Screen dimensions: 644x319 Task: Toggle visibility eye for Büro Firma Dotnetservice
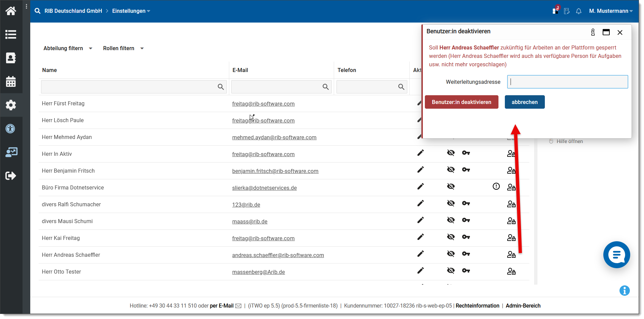tap(450, 186)
